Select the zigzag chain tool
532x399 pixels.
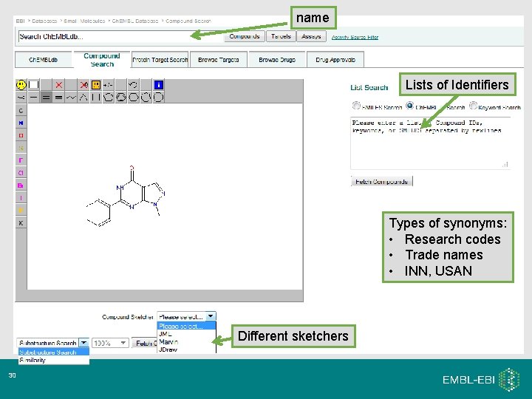pos(71,98)
